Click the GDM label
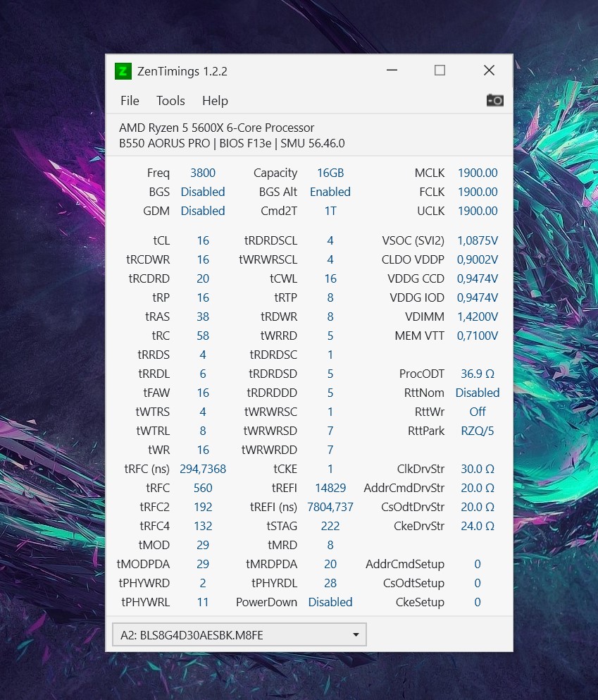Viewport: 598px width, 700px height. point(156,211)
